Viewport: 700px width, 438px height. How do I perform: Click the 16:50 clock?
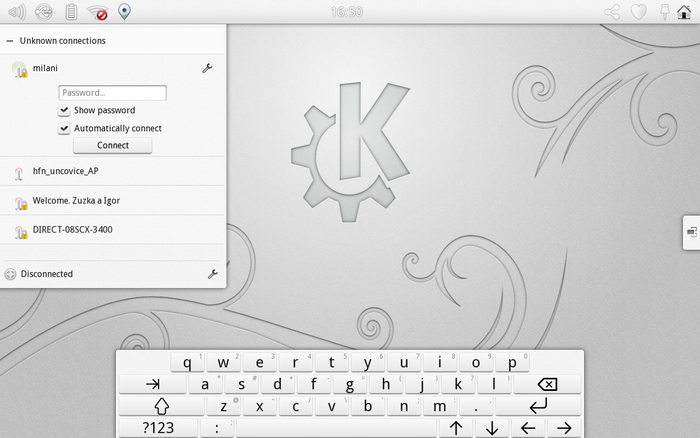(x=346, y=12)
